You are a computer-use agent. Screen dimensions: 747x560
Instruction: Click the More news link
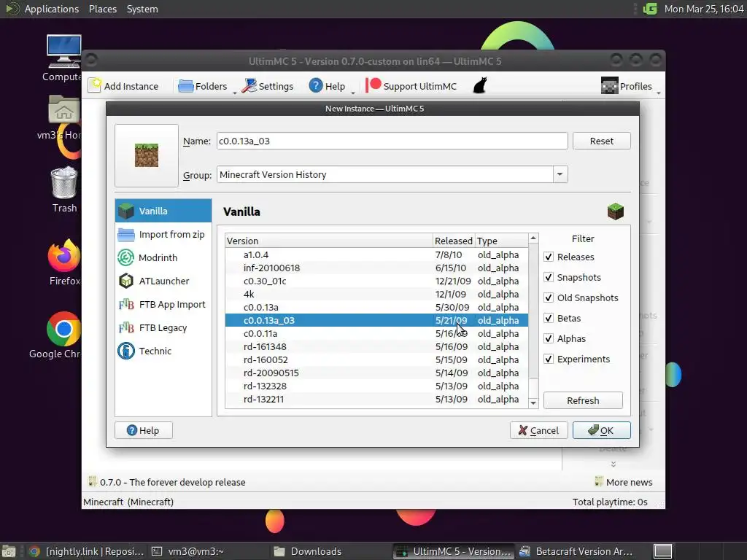tap(624, 482)
